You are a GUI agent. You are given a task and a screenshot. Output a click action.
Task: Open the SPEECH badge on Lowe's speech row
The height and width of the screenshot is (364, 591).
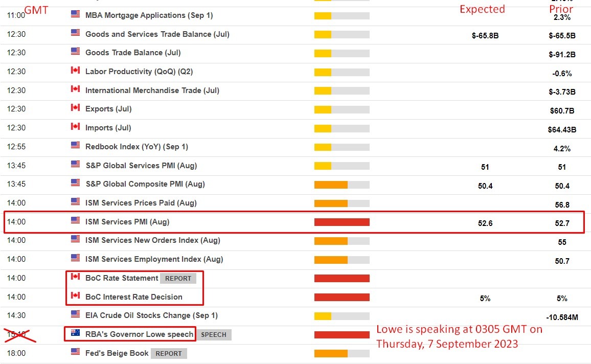[x=214, y=334]
